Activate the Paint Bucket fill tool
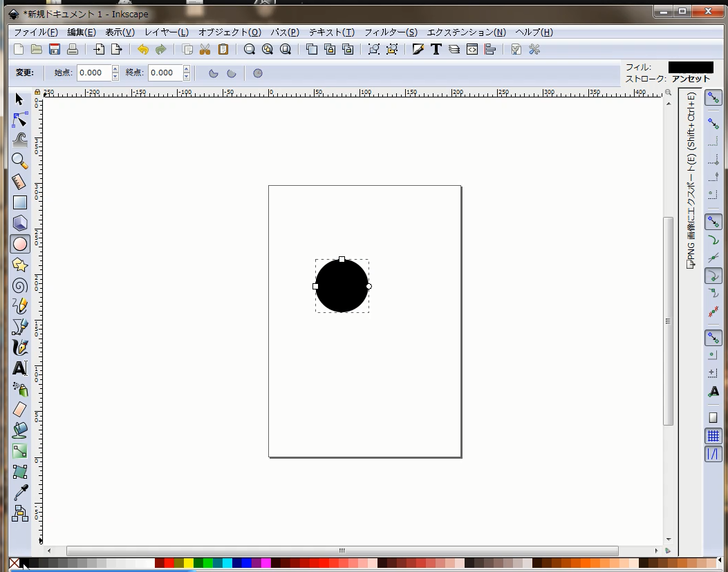This screenshot has height=572, width=728. click(x=20, y=430)
